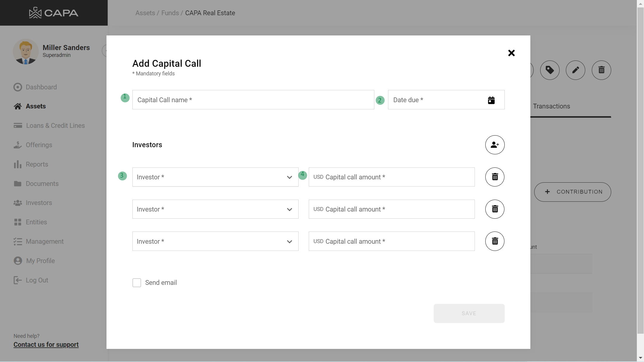Click the trash icon in page header
The height and width of the screenshot is (362, 644).
coord(601,70)
